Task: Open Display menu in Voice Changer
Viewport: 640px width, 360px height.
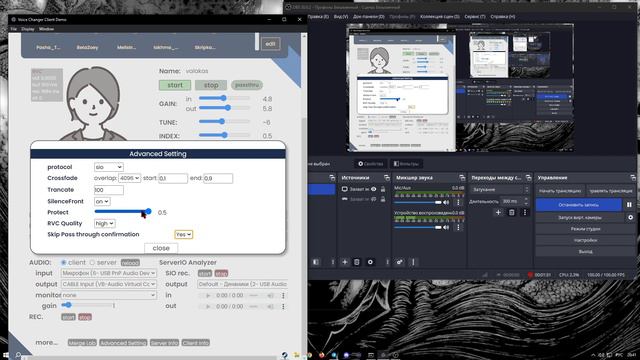Action: 28,29
